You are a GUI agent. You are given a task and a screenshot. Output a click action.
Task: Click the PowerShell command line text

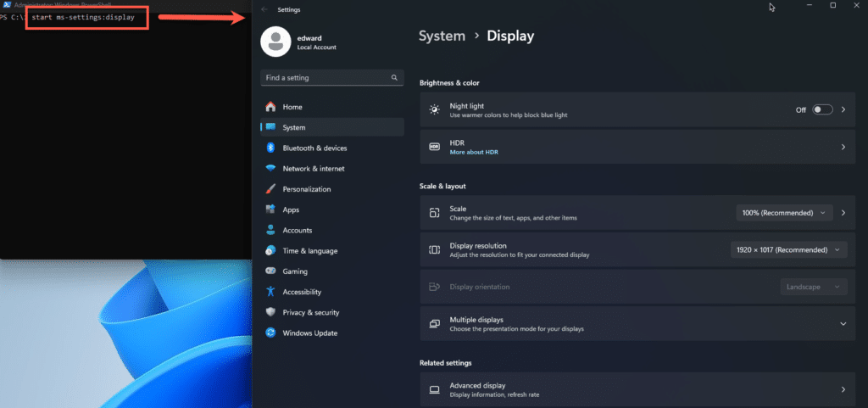[83, 17]
